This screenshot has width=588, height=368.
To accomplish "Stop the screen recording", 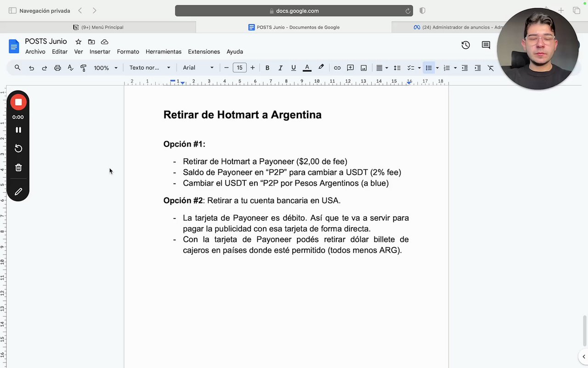I will click(18, 102).
